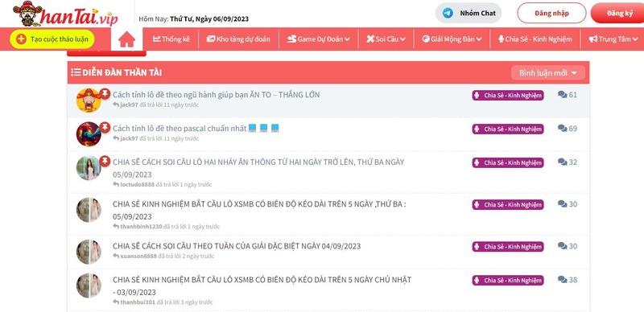Click Chia Sẻ tag on THỨ BA XSMB thread
644x312 pixels.
point(508,204)
